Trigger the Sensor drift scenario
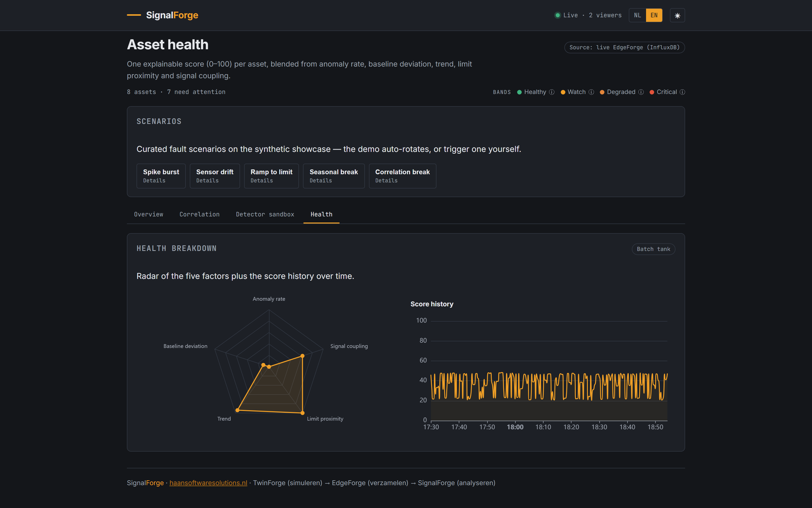This screenshot has width=812, height=508. (x=215, y=176)
